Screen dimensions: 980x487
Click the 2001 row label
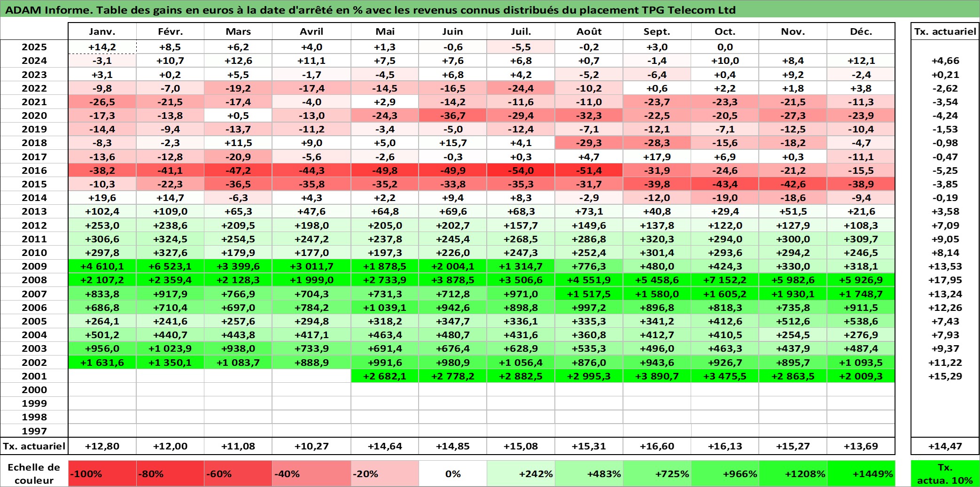pos(34,376)
